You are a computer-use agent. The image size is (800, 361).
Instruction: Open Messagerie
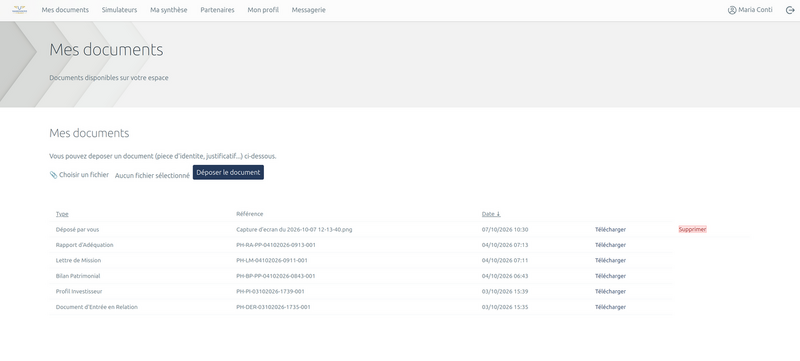tap(308, 10)
